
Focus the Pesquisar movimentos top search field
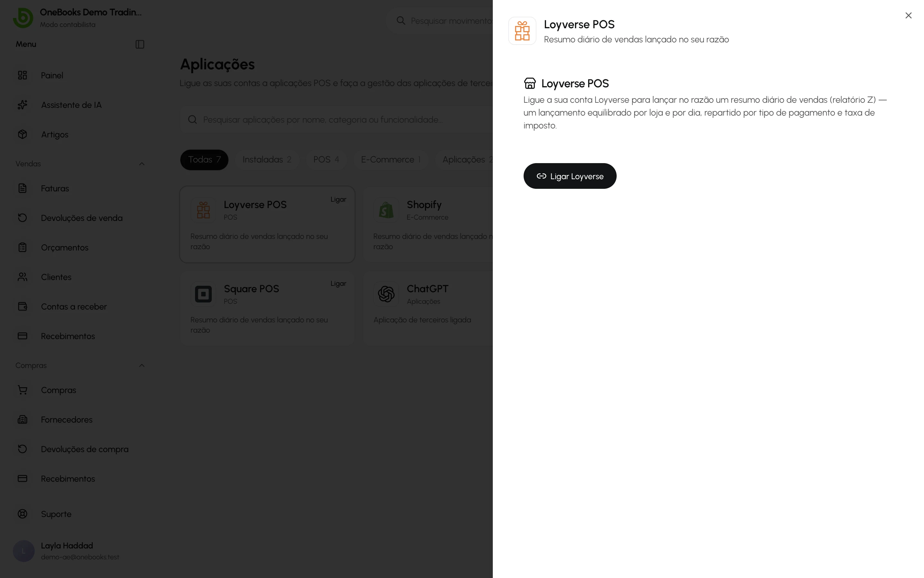(439, 21)
